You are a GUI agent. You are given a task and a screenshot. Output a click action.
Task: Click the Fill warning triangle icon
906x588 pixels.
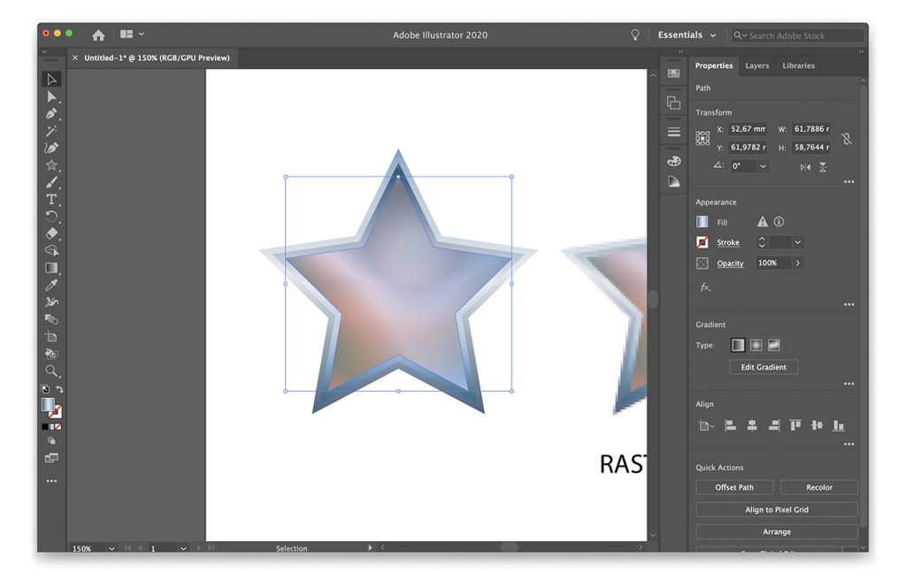point(763,222)
